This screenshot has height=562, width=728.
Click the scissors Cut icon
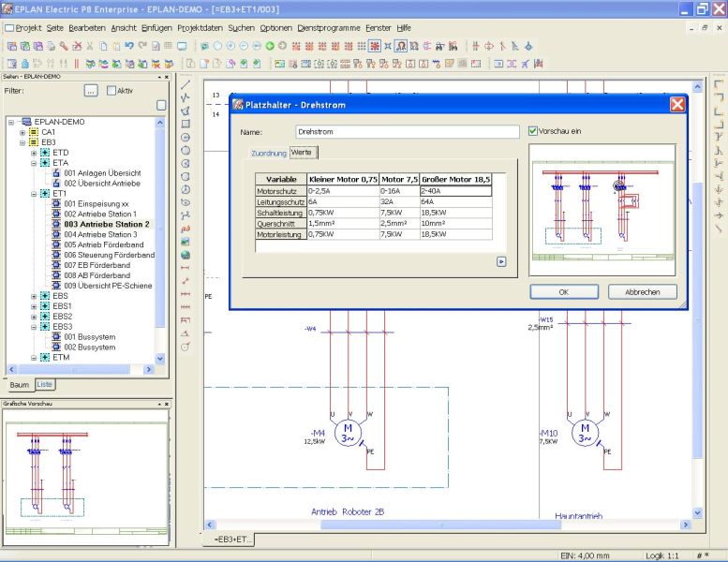pyautogui.click(x=90, y=46)
